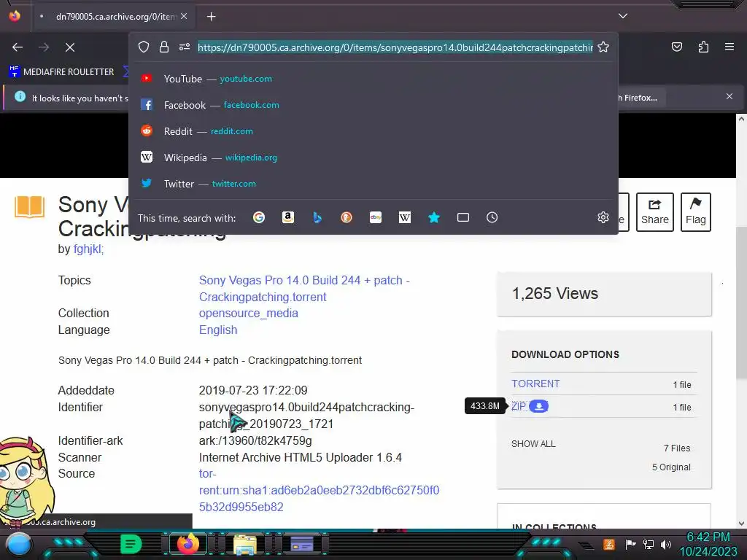Click the network tray icon
This screenshot has width=747, height=560.
pos(648,544)
